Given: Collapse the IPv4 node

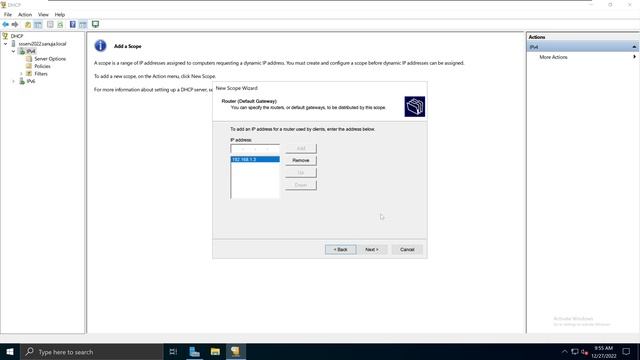Looking at the screenshot, I should [x=13, y=51].
